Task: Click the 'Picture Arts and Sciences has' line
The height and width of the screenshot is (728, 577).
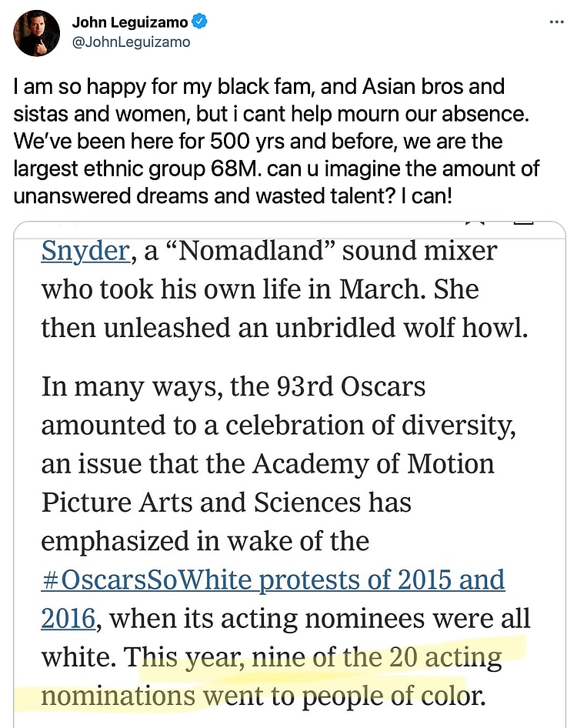Action: pyautogui.click(x=225, y=502)
